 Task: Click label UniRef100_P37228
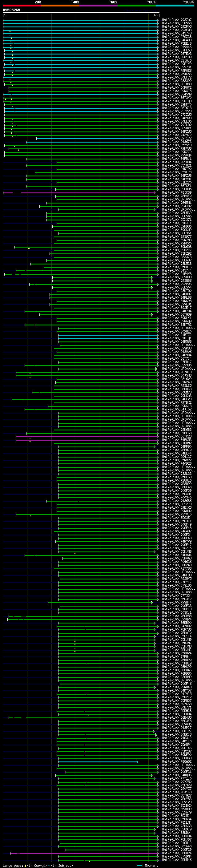coord(177,111)
